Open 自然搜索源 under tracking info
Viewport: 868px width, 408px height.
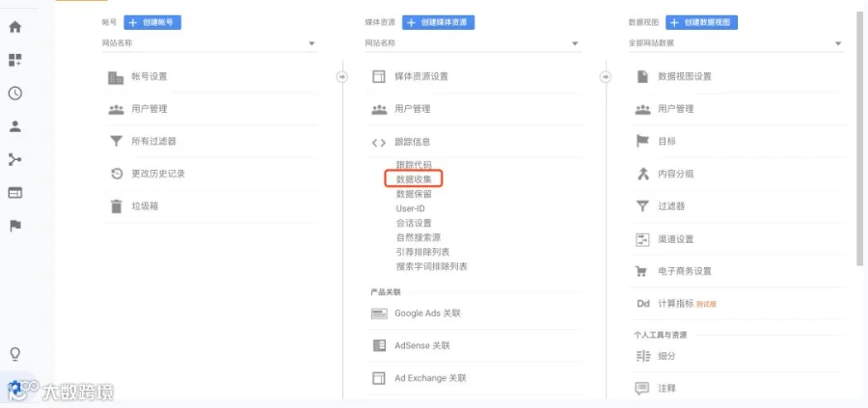click(418, 237)
